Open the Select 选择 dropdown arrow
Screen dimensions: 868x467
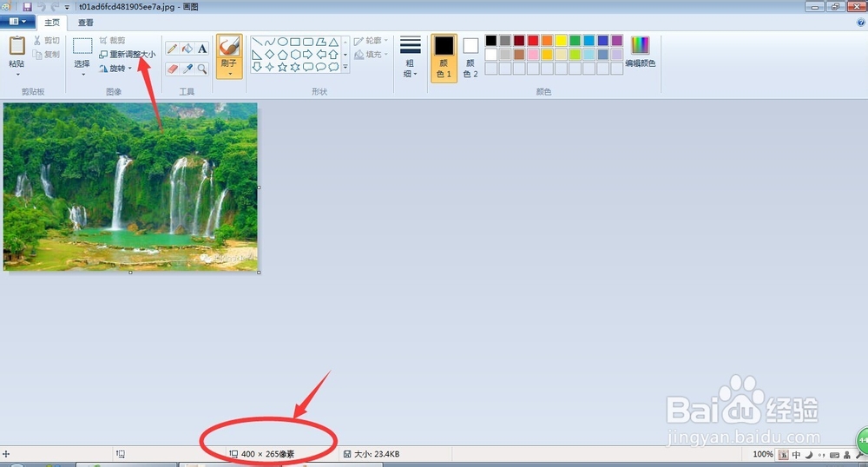pos(82,74)
